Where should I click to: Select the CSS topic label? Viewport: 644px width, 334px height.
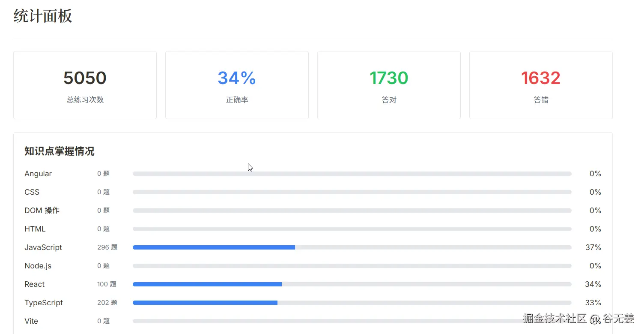[x=32, y=192]
